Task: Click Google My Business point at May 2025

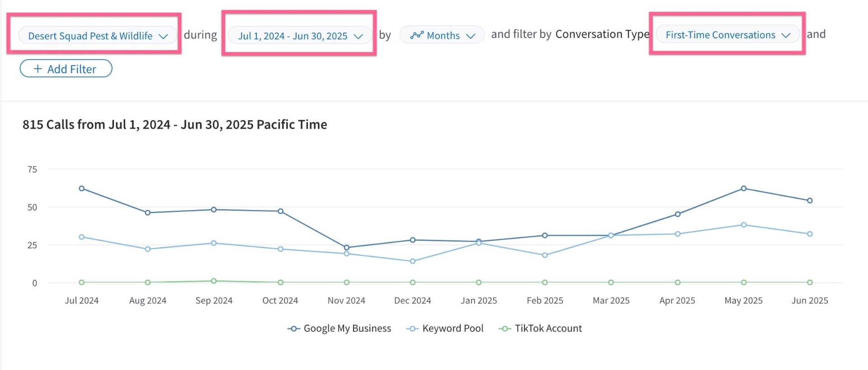Action: (x=744, y=188)
